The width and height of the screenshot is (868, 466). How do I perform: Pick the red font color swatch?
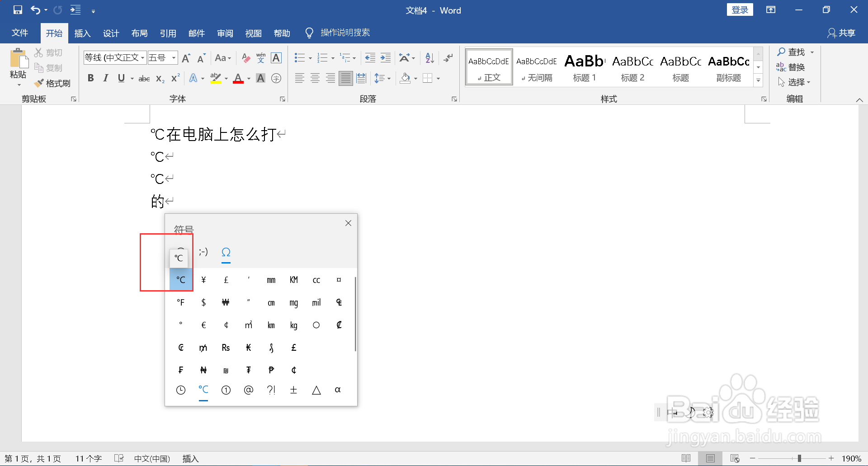(238, 79)
